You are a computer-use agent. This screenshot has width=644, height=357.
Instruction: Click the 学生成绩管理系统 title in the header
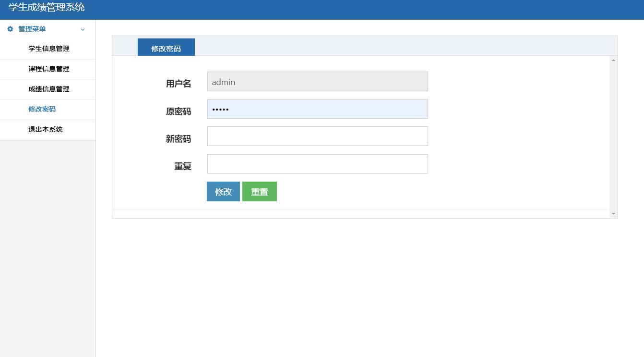(44, 7)
